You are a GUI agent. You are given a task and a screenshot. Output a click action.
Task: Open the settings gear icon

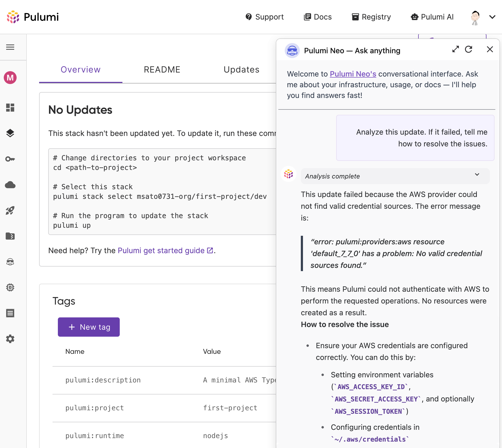point(10,339)
